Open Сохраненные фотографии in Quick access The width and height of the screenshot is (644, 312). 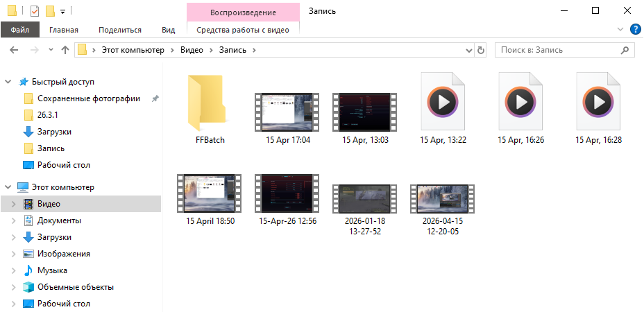coord(89,98)
